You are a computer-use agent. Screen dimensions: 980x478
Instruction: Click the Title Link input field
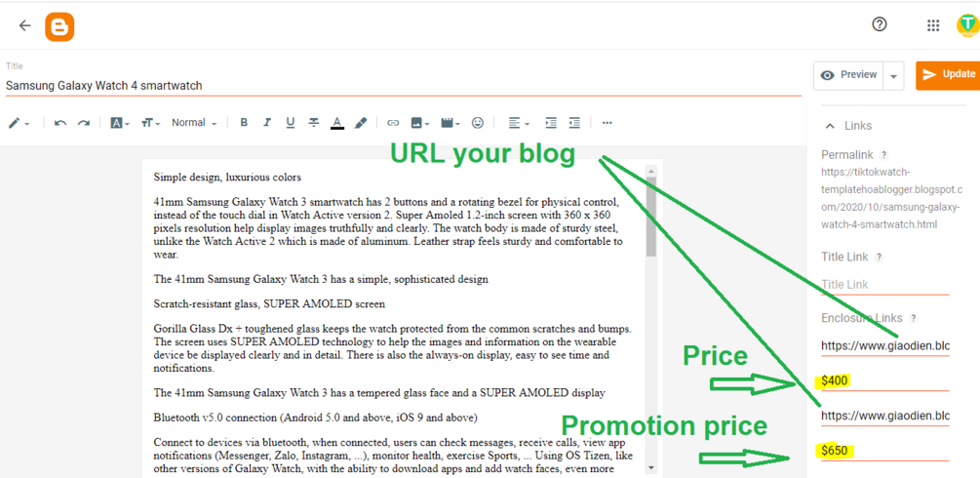click(885, 285)
